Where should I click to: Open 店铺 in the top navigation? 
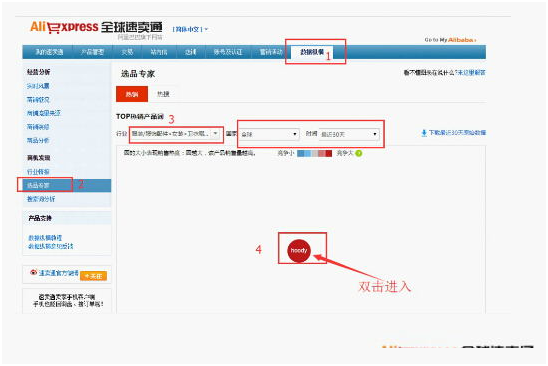coord(190,52)
